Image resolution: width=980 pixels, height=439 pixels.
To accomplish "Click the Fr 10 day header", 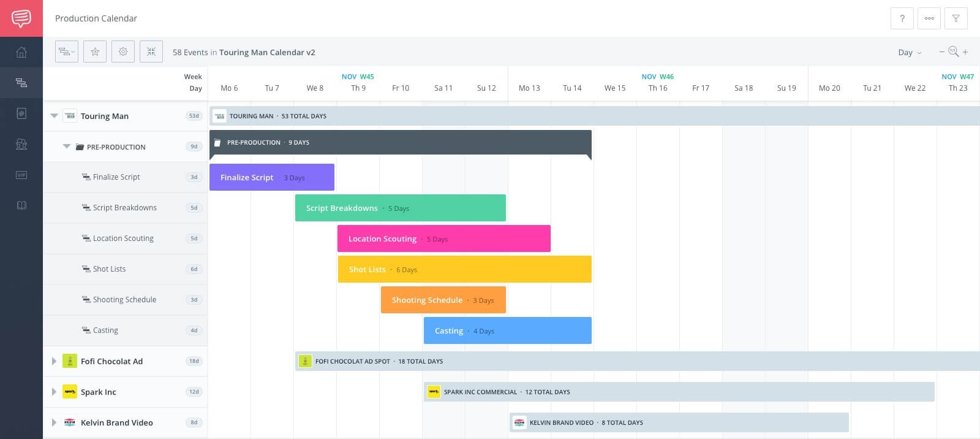I will click(401, 88).
